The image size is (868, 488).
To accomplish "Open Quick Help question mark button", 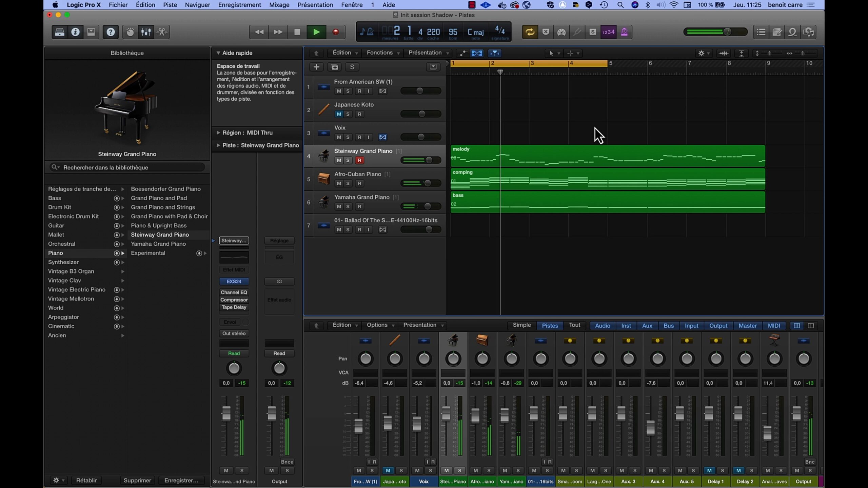I will [111, 32].
